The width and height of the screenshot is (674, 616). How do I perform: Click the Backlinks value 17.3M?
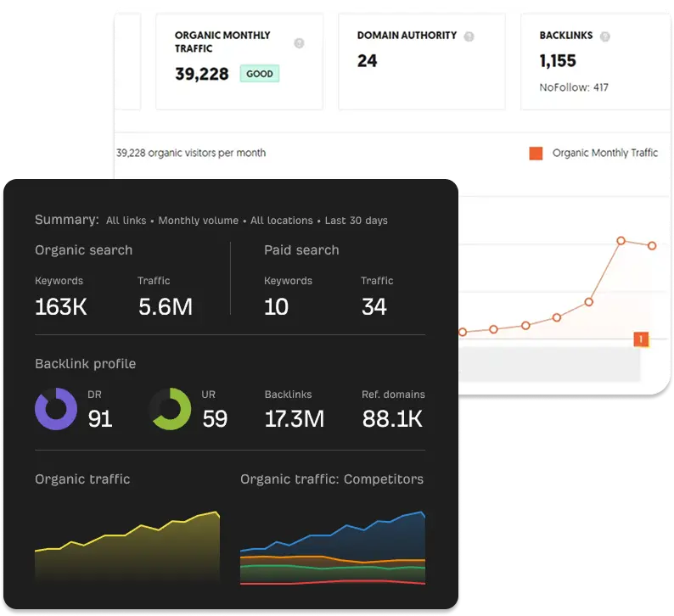pos(295,419)
